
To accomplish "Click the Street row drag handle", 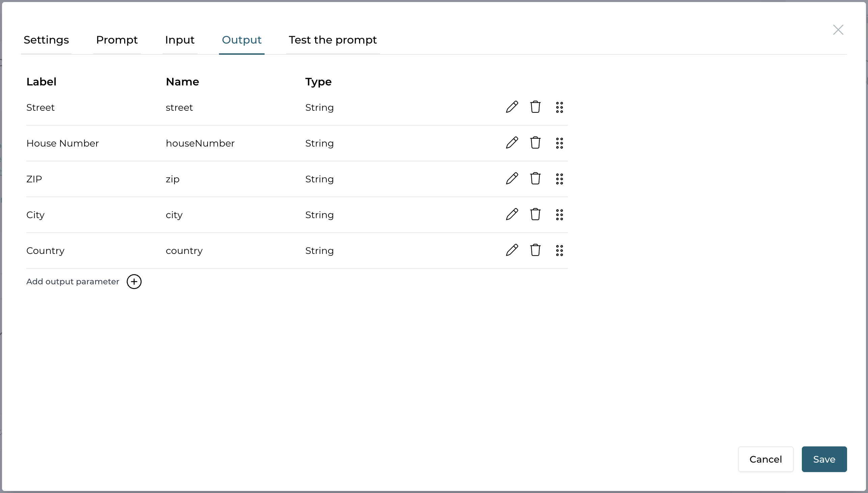I will tap(559, 107).
